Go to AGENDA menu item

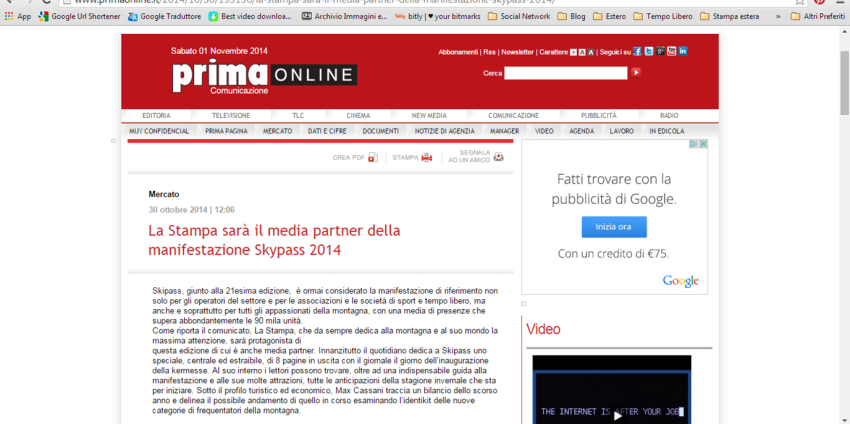click(x=582, y=131)
